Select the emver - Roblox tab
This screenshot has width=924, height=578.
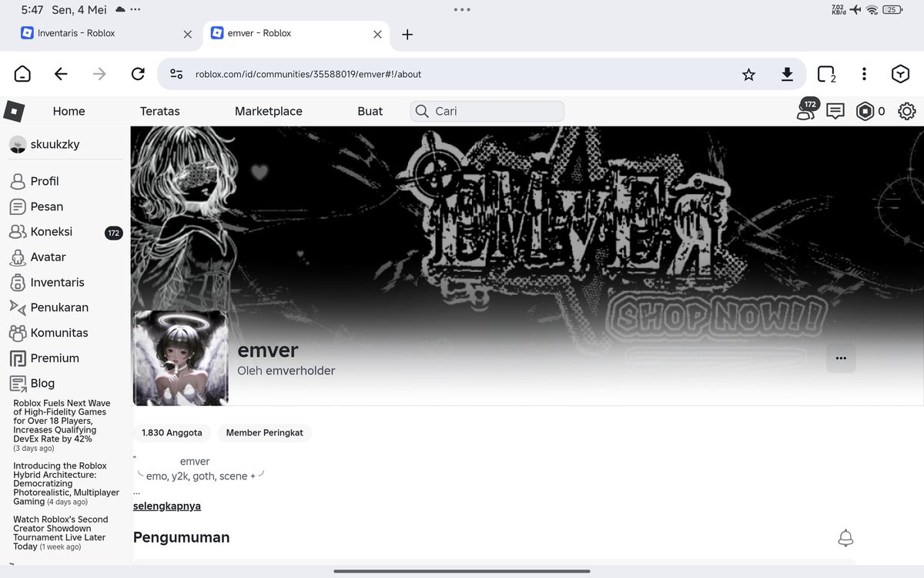point(296,34)
